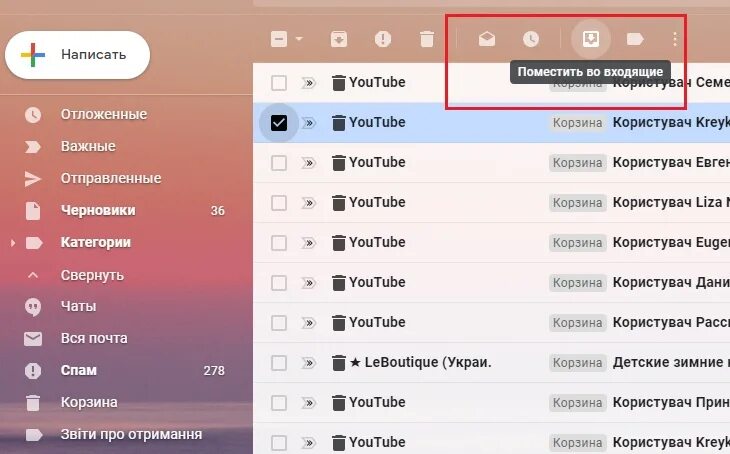This screenshot has height=454, width=730.
Task: Open the Отправленные folder
Action: (x=111, y=179)
